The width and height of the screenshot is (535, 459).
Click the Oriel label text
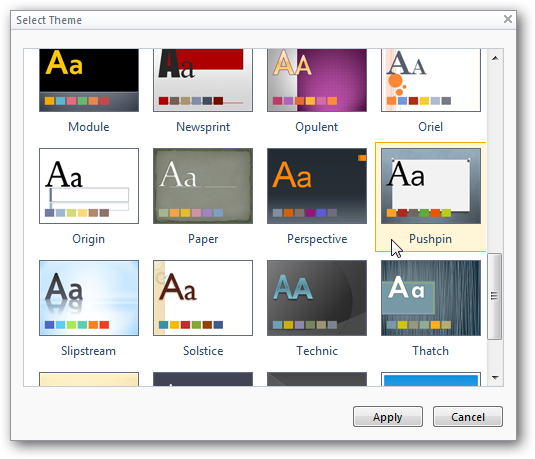[431, 127]
